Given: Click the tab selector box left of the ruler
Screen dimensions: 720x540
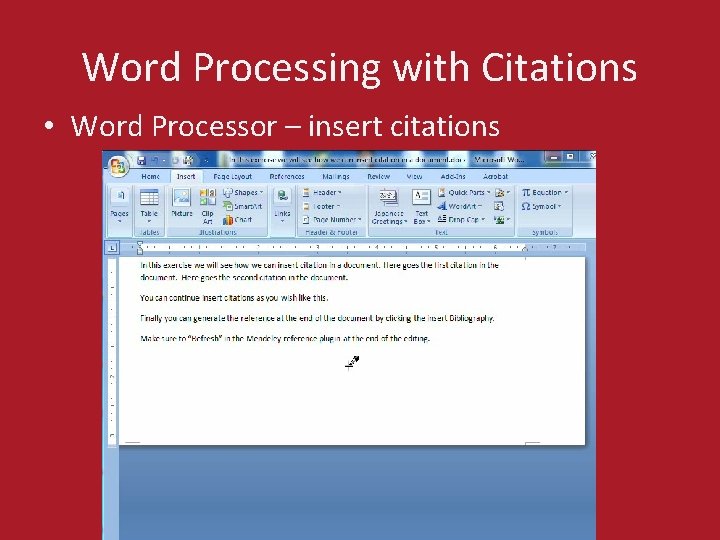Looking at the screenshot, I should (x=112, y=248).
